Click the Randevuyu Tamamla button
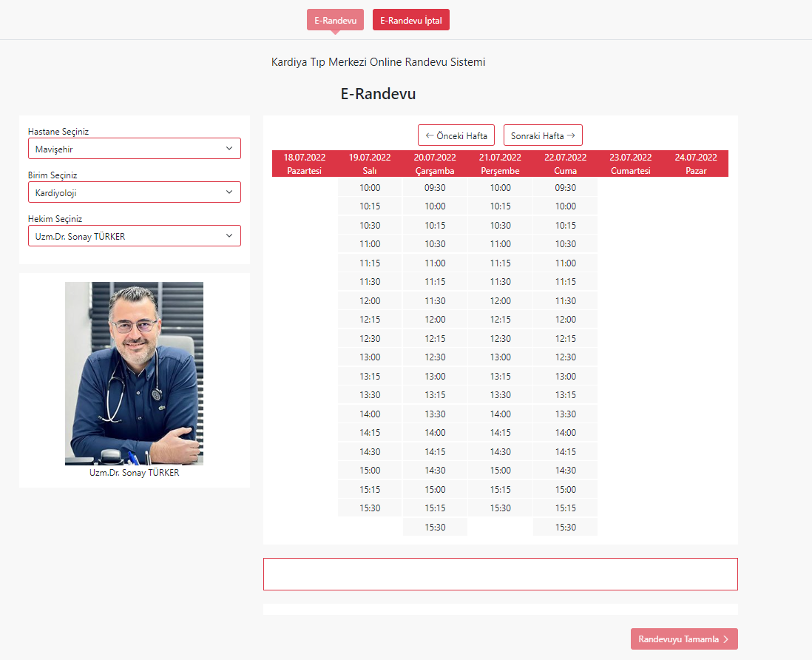Screen dimensions: 812x660 (683, 639)
